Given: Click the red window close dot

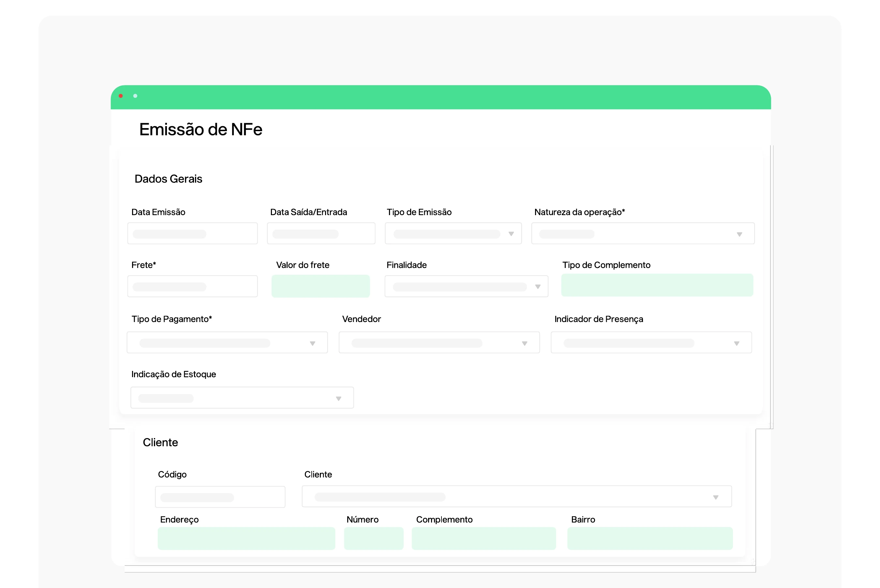Looking at the screenshot, I should click(121, 96).
